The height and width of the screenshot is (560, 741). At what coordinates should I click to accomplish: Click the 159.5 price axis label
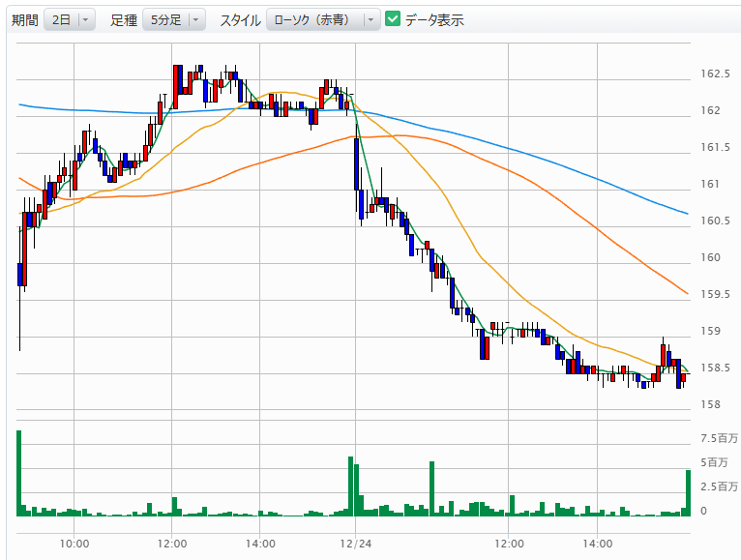[715, 294]
